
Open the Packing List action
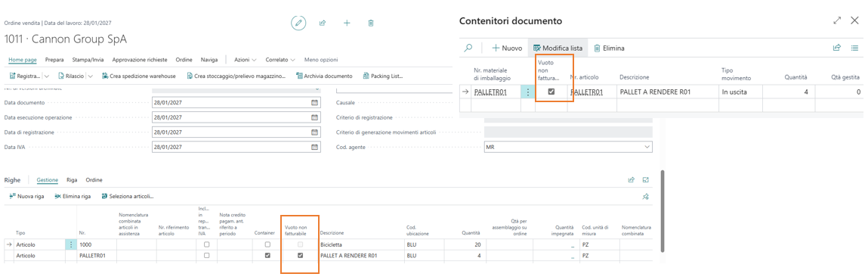(382, 76)
